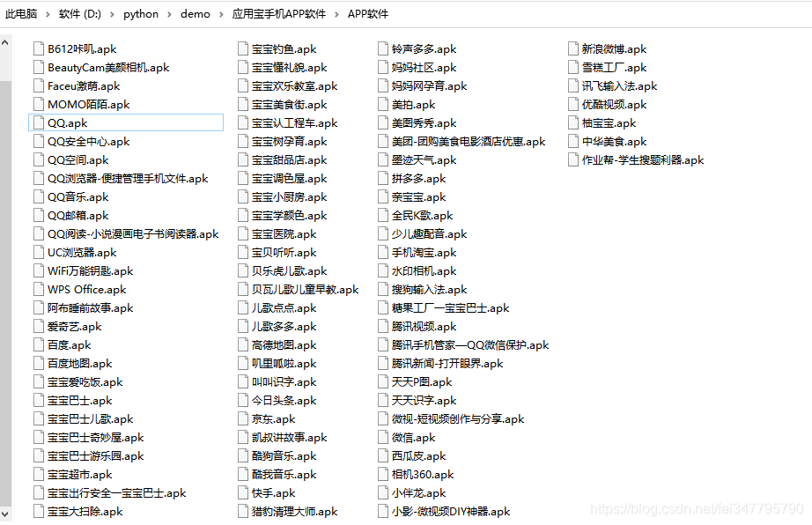Image resolution: width=812 pixels, height=525 pixels.
Task: Select the icon of 相机360.apk
Action: click(383, 474)
